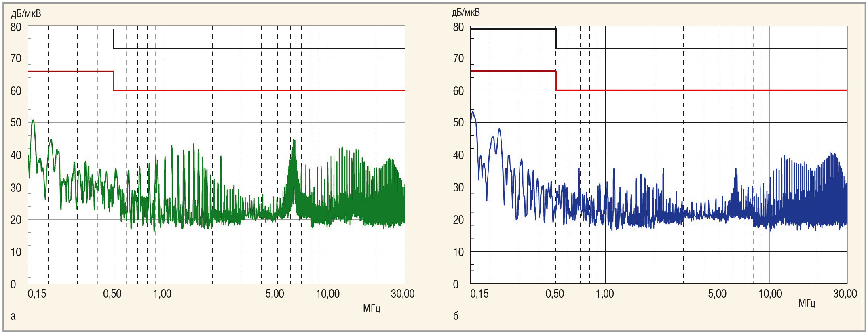The height and width of the screenshot is (334, 868).
Task: Click the 40 y-axis label on right chart
Action: point(458,155)
